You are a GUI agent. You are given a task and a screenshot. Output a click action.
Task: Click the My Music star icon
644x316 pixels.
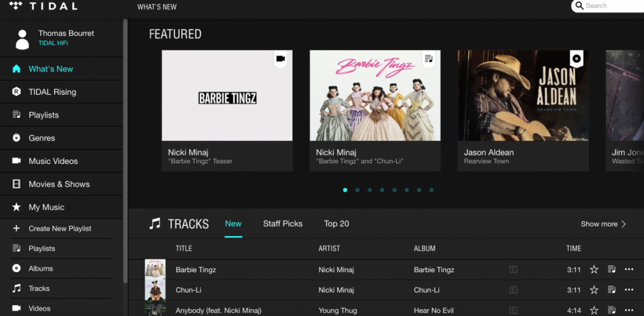[16, 207]
